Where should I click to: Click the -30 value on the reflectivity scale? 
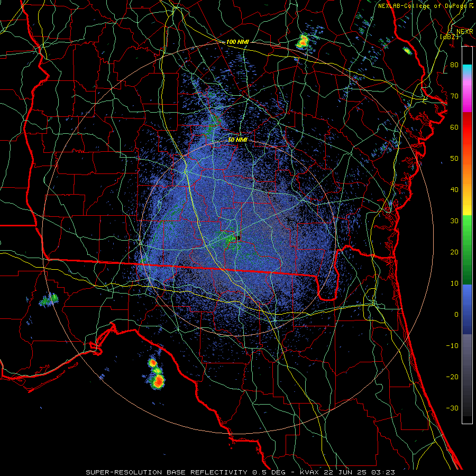tap(452, 408)
